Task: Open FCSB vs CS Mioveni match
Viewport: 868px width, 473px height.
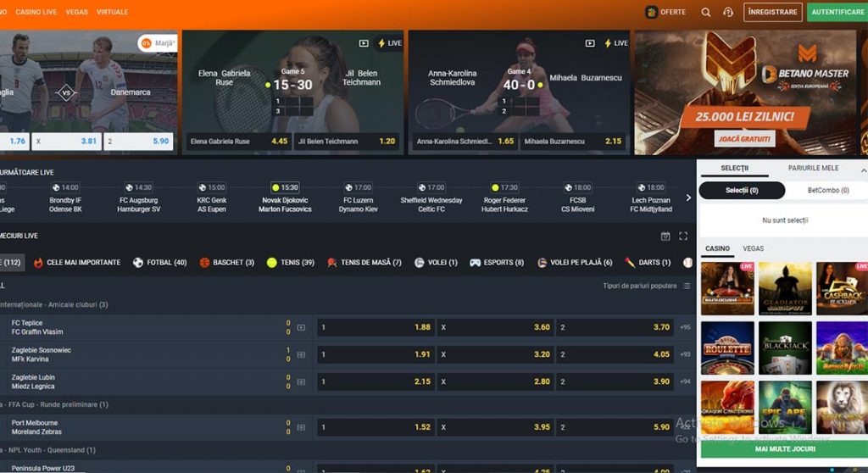Action: [577, 198]
